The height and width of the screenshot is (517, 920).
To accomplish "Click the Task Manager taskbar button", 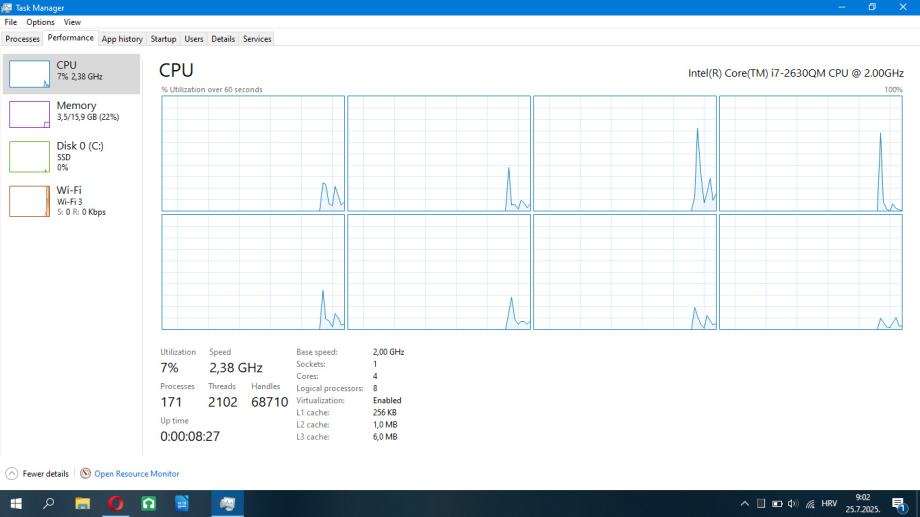I will click(x=227, y=504).
